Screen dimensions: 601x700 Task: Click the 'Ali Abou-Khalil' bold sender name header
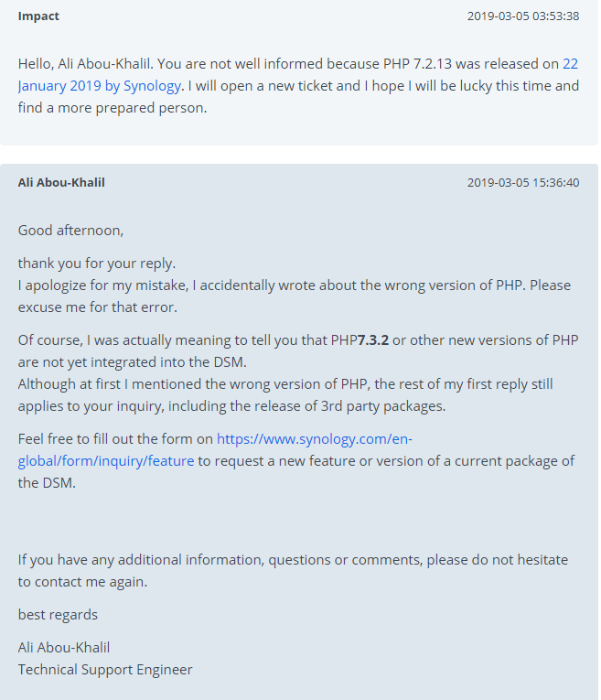tap(61, 183)
